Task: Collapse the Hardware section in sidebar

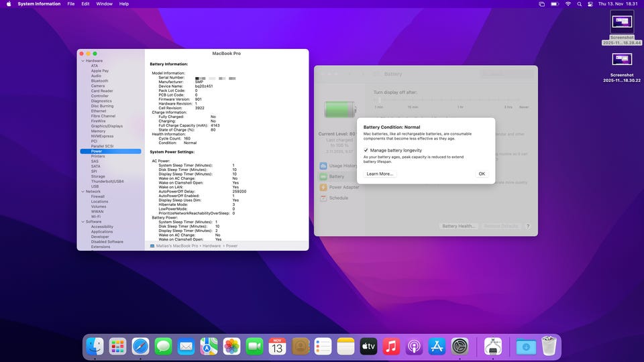Action: click(x=83, y=61)
